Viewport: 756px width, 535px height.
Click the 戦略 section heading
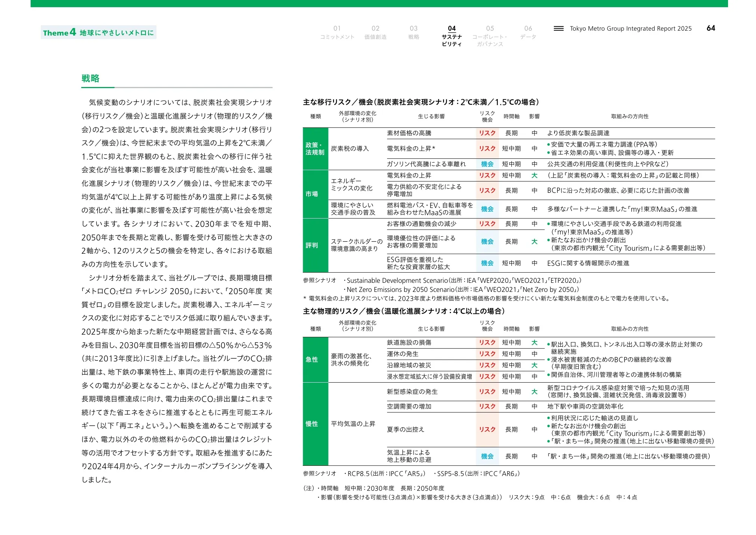tap(90, 78)
